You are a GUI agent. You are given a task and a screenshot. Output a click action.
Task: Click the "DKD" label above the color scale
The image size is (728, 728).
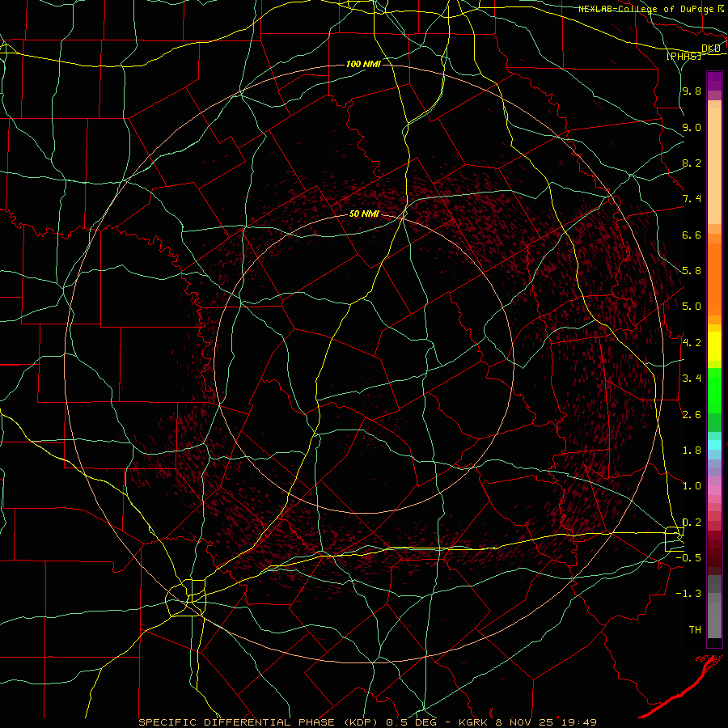pyautogui.click(x=710, y=49)
